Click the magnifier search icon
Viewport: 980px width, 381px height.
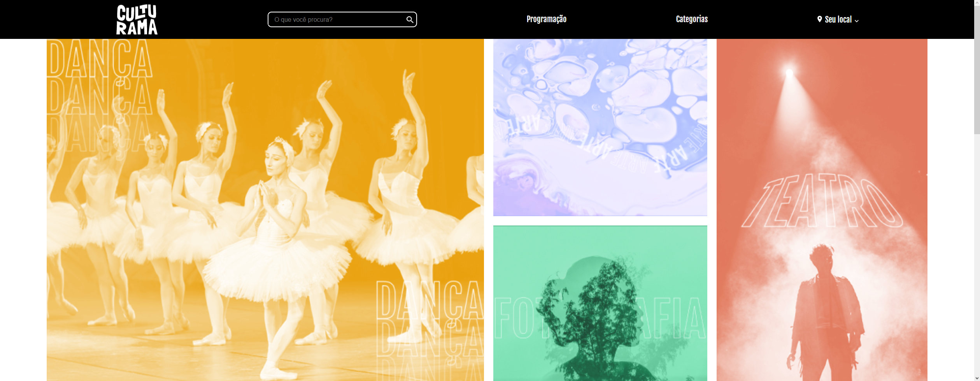(410, 19)
